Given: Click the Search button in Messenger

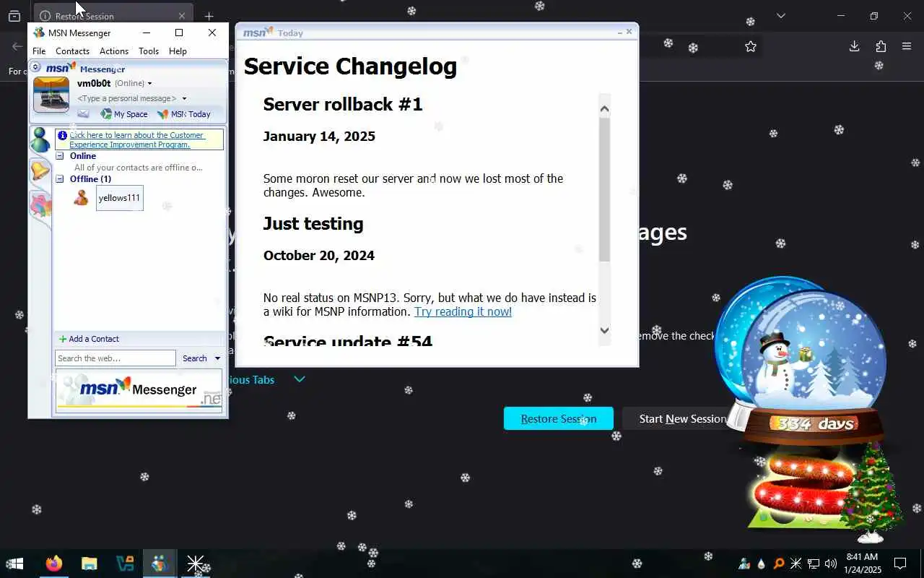Looking at the screenshot, I should (x=195, y=358).
